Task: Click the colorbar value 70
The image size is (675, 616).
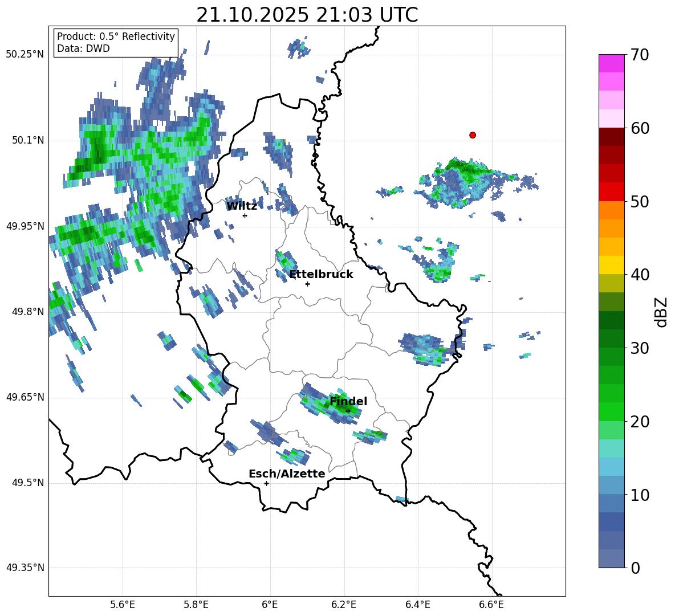Action: (640, 55)
